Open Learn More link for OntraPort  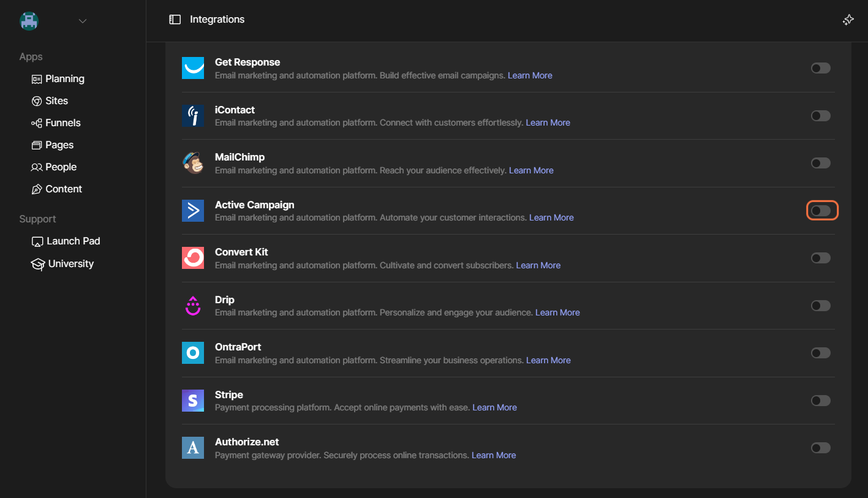pyautogui.click(x=548, y=360)
